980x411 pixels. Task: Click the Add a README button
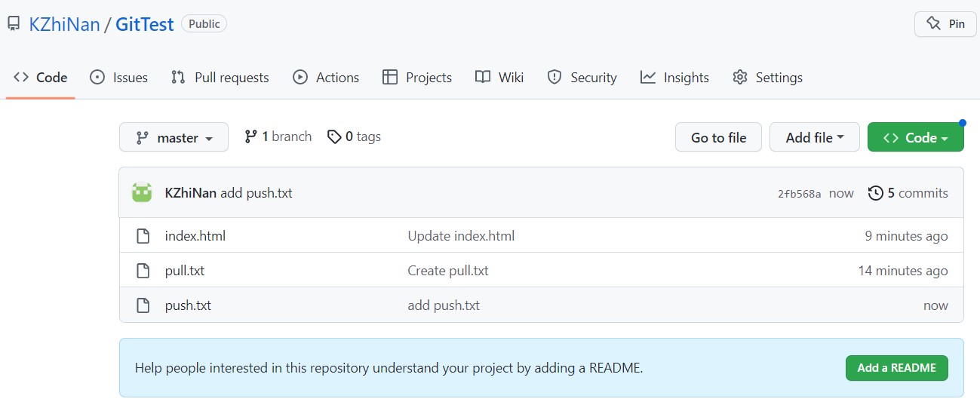(x=896, y=368)
